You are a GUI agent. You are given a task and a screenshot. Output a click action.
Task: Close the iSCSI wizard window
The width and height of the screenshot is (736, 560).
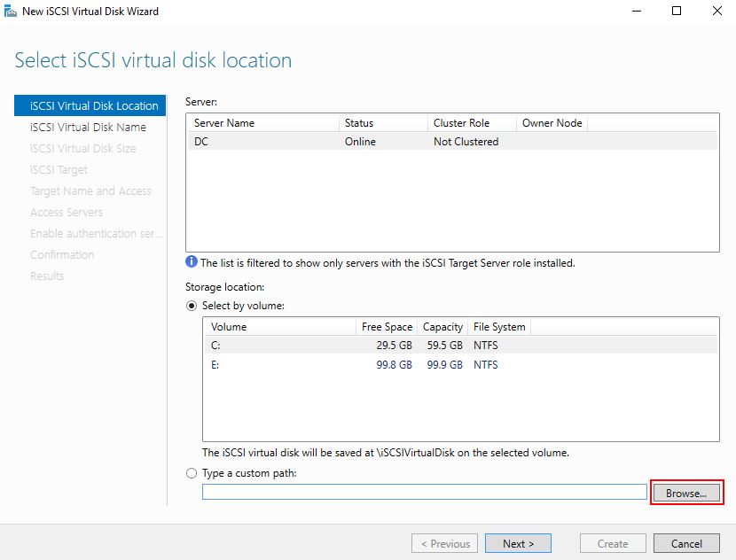point(716,11)
